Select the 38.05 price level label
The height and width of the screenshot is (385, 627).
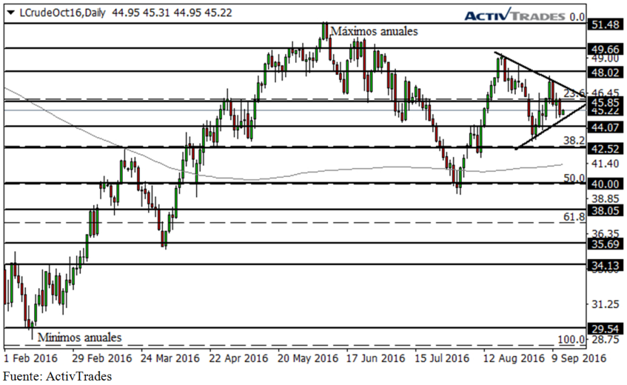605,210
